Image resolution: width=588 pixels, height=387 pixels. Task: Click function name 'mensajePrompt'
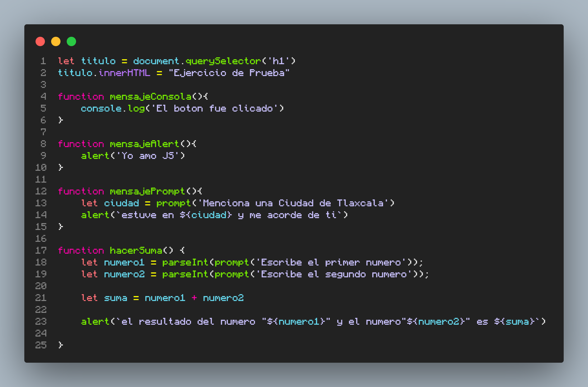(x=148, y=191)
